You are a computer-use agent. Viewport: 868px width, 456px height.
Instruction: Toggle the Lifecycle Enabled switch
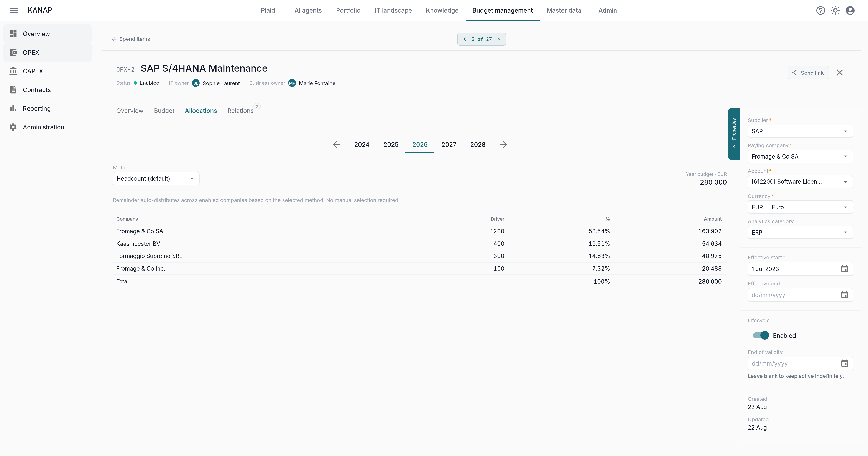(761, 335)
